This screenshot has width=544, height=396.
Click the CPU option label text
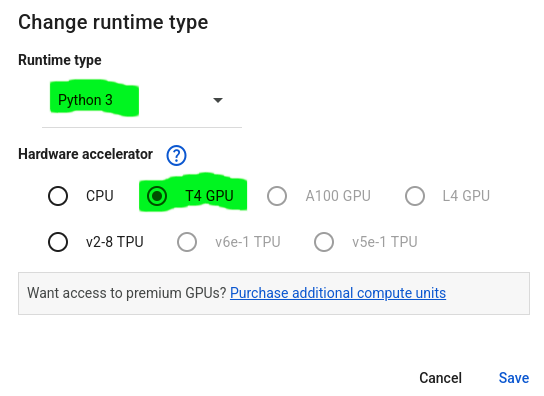click(100, 196)
